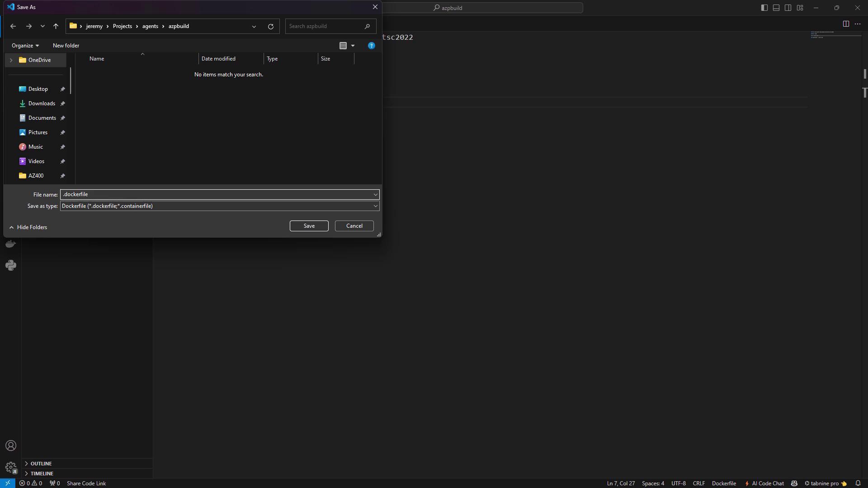Open the Accounts icon in activity bar
Screen dimensions: 868x488
pos(11,446)
